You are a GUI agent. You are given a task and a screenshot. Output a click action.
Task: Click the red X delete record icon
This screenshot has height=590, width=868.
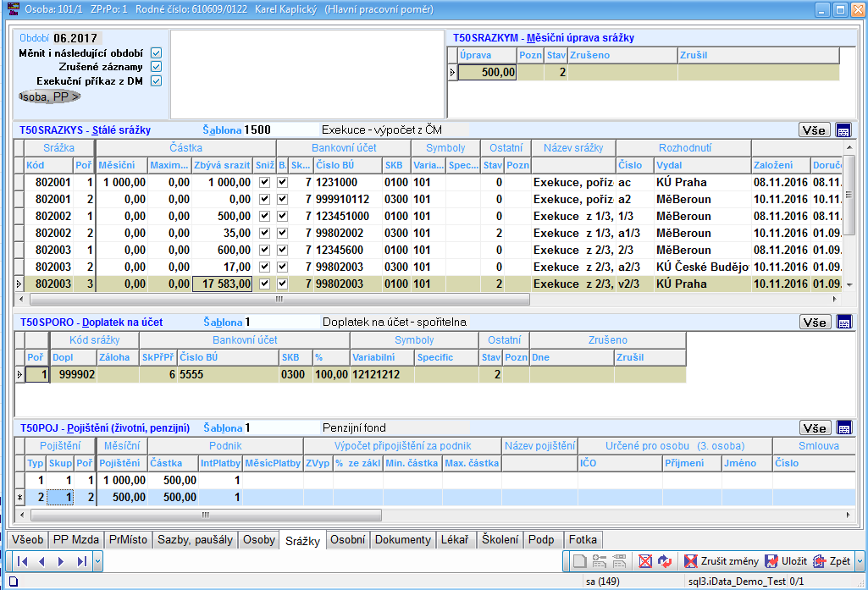coord(645,561)
